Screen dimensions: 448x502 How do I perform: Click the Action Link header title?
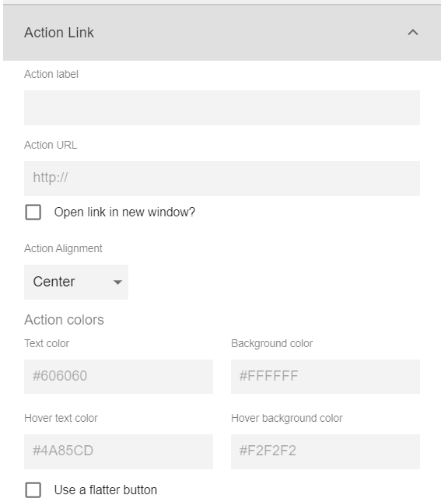point(59,33)
